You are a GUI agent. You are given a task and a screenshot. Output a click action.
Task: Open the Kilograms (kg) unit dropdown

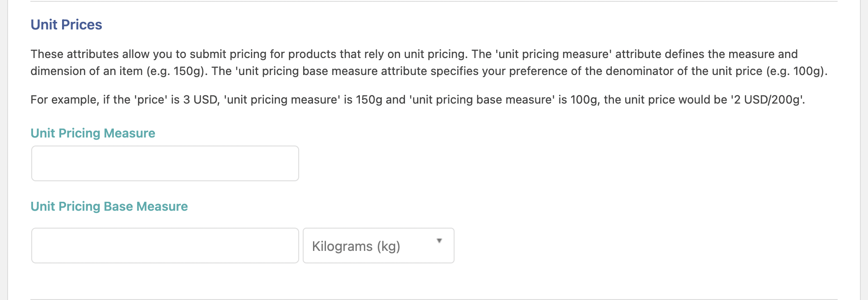pos(378,246)
